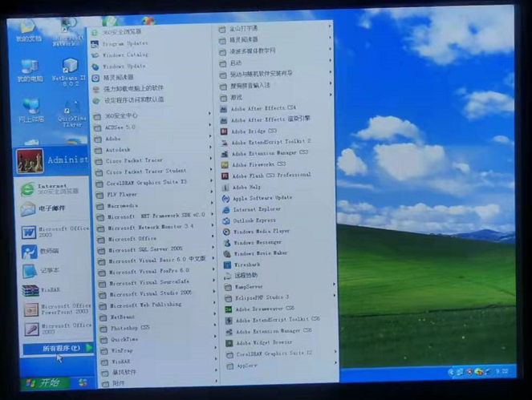Launch Adobe Flash CS3 Professional

(x=270, y=175)
